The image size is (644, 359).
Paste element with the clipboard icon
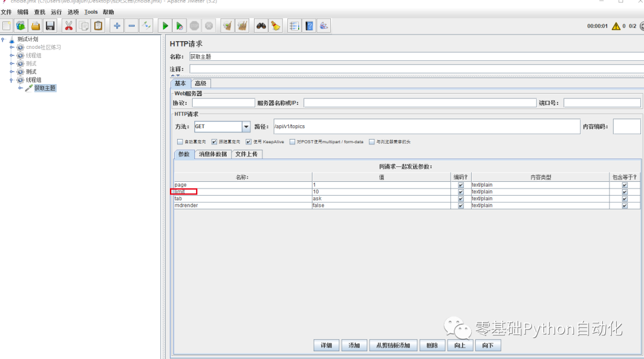click(x=98, y=26)
